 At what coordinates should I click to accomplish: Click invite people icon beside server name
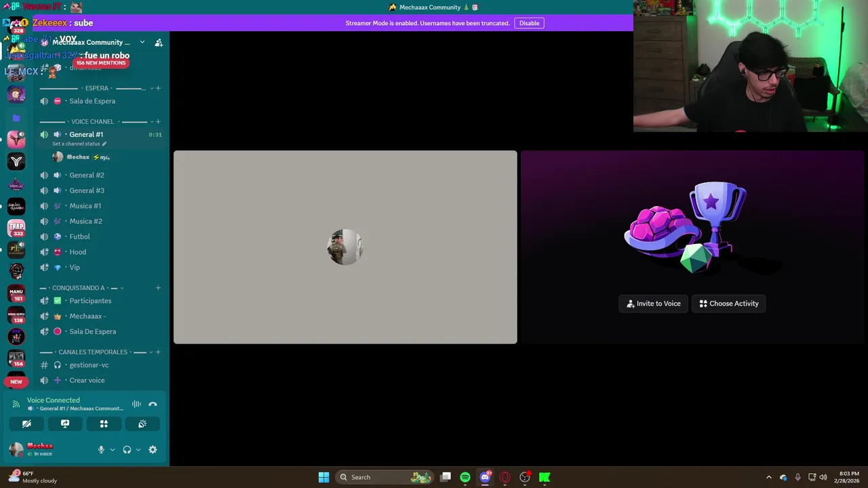pyautogui.click(x=159, y=42)
